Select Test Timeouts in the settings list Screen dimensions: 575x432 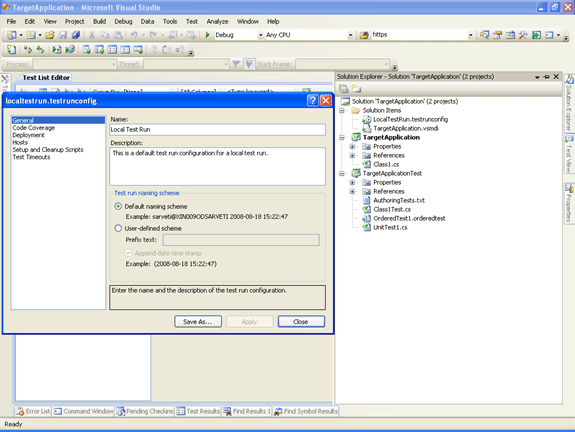pyautogui.click(x=32, y=157)
